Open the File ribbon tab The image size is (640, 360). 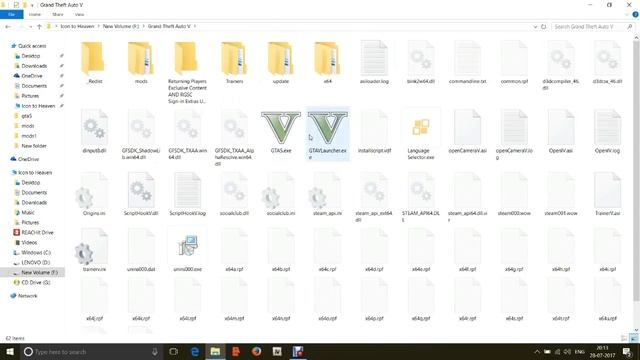(11, 14)
